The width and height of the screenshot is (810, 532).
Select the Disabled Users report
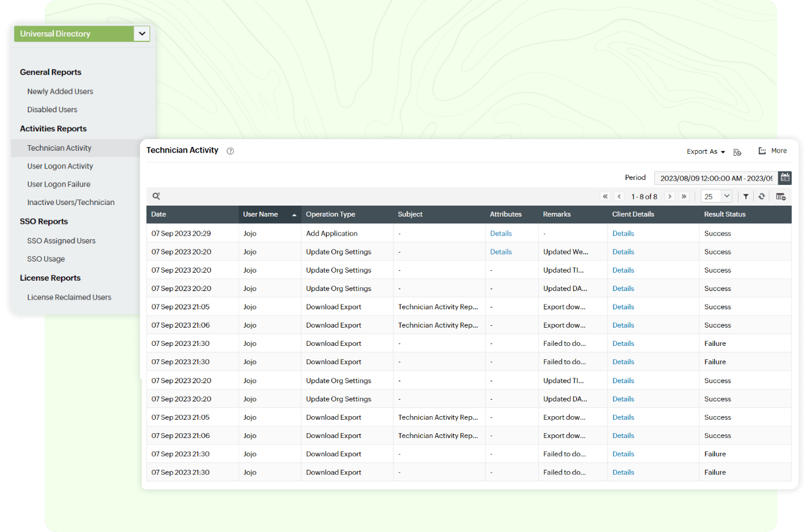click(x=51, y=110)
